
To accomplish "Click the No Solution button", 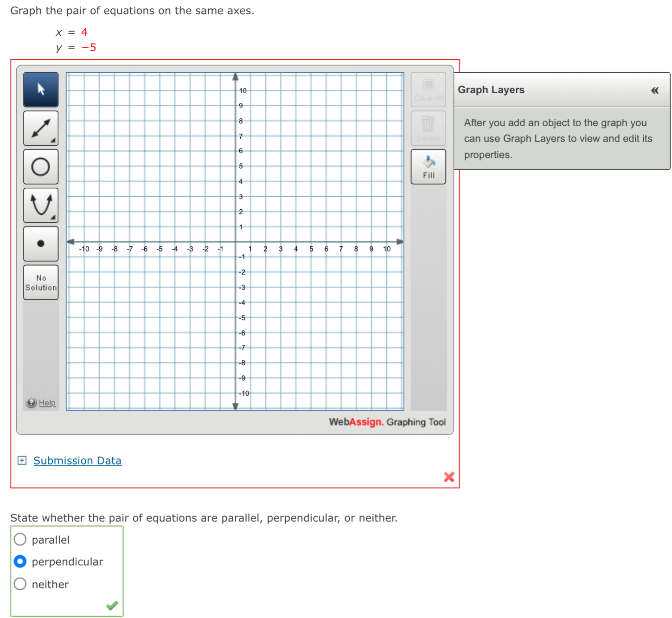I will [x=40, y=283].
